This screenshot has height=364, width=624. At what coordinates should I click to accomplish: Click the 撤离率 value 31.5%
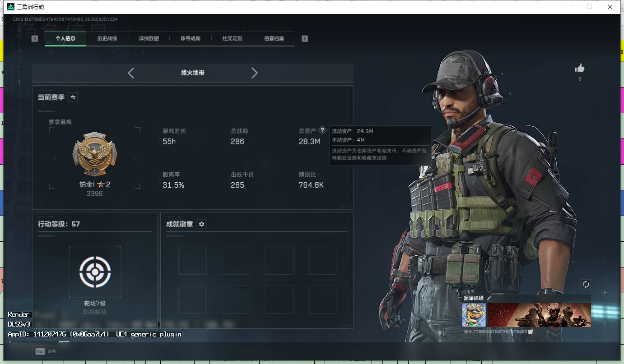(174, 185)
